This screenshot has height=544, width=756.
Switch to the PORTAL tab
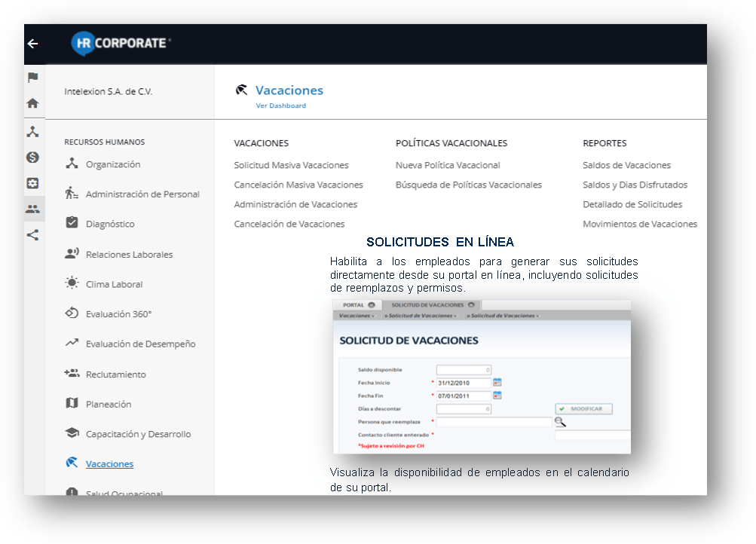pos(354,305)
